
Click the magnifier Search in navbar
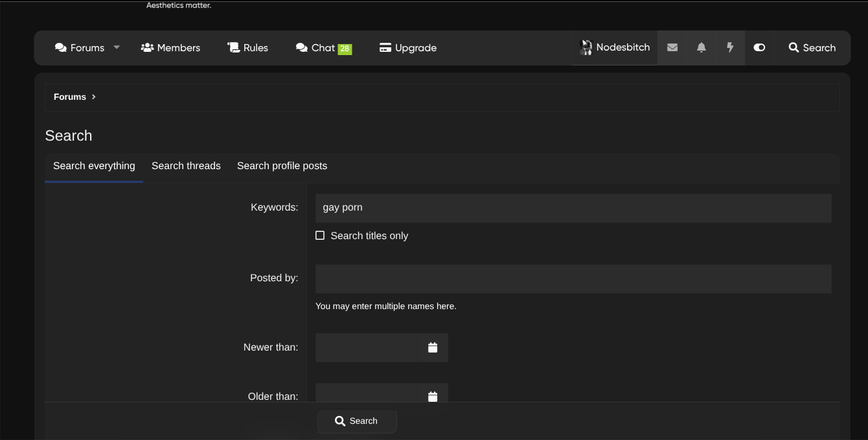coord(812,47)
